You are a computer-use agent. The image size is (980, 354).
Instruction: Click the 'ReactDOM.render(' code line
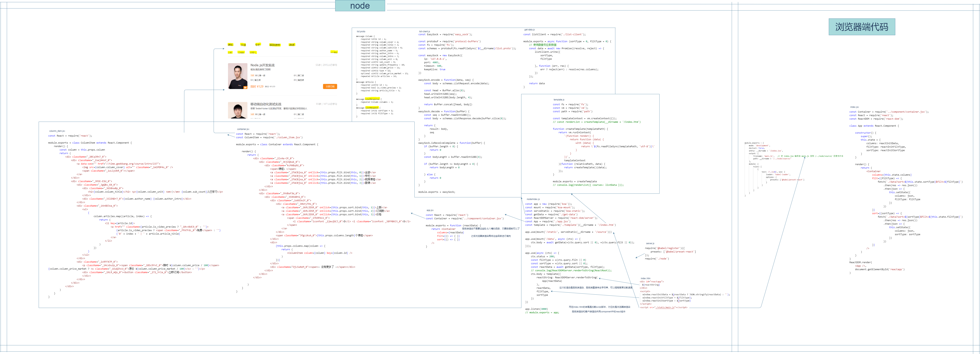[x=860, y=262]
